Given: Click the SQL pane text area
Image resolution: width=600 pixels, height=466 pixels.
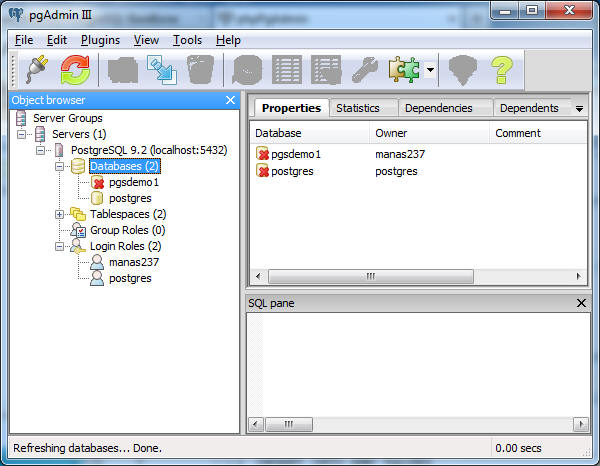Looking at the screenshot, I should point(418,365).
